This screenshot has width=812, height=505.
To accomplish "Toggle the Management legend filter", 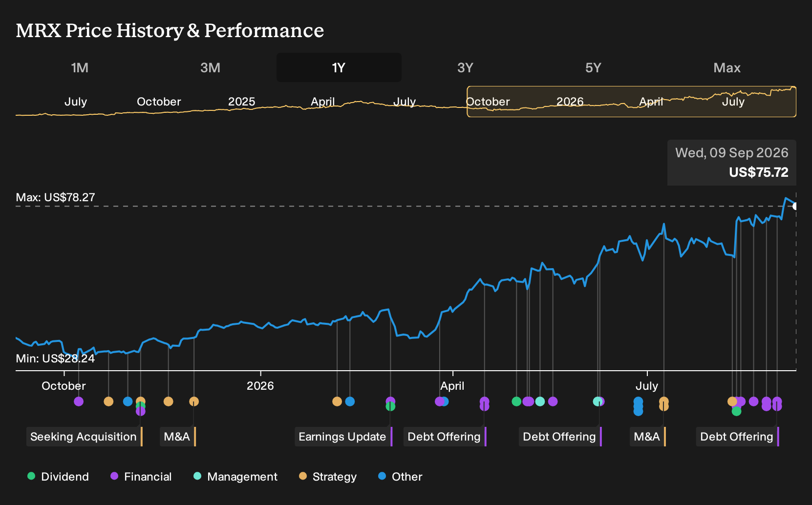I will 235,476.
